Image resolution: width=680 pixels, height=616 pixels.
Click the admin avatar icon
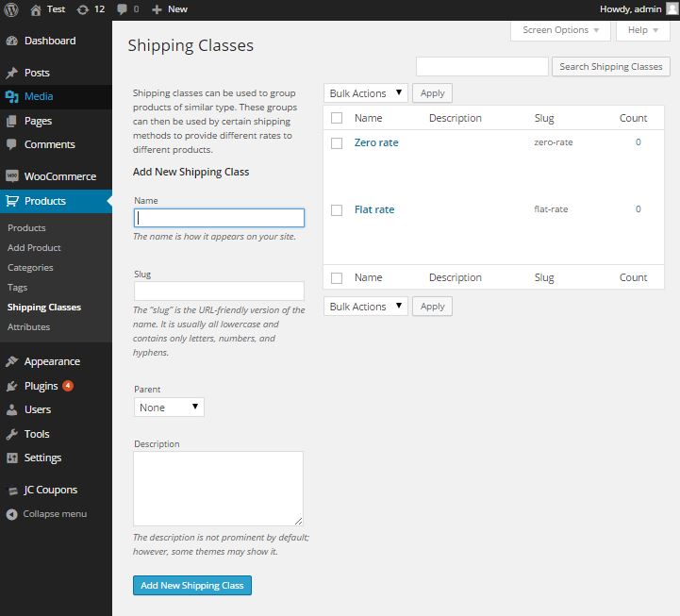(672, 8)
